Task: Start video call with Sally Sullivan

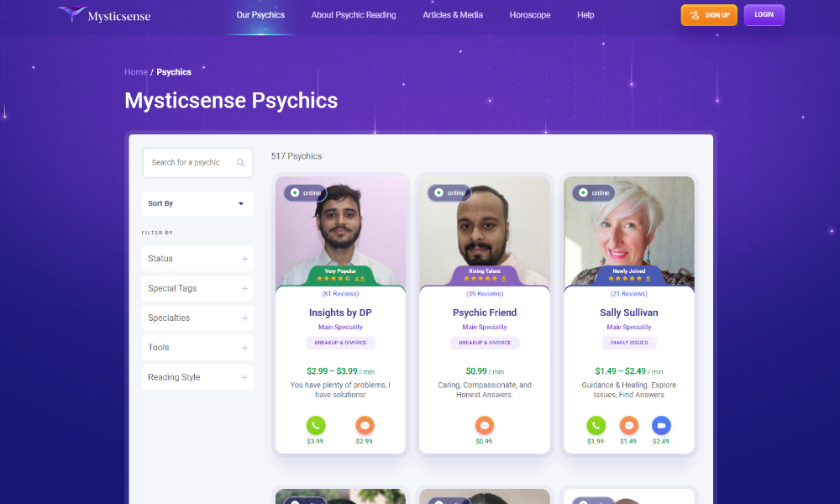Action: pyautogui.click(x=661, y=426)
